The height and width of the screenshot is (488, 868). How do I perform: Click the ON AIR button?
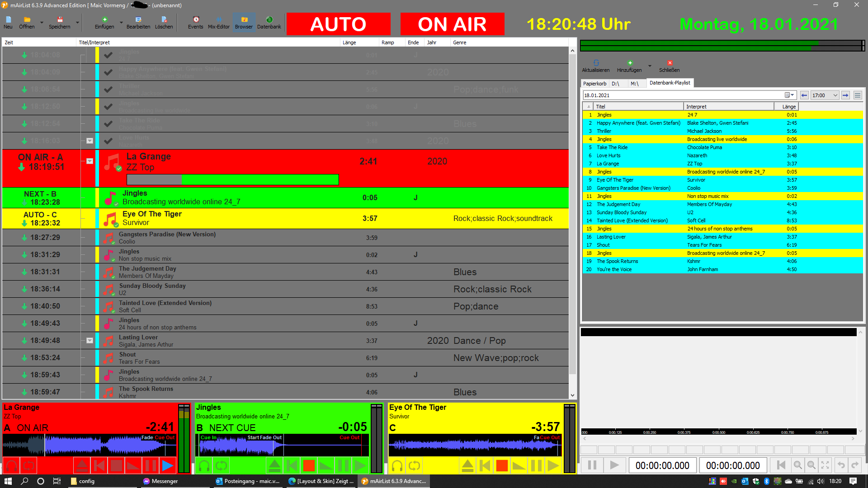pyautogui.click(x=452, y=24)
